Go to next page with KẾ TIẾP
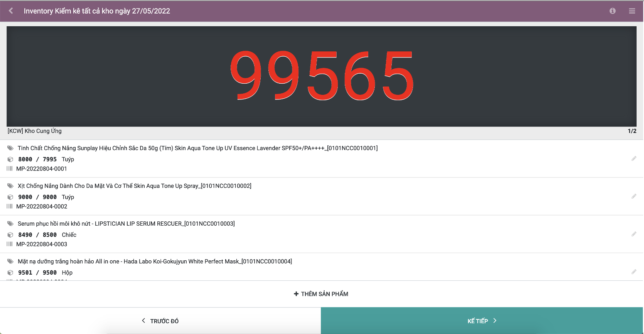644x334 pixels. coord(482,321)
